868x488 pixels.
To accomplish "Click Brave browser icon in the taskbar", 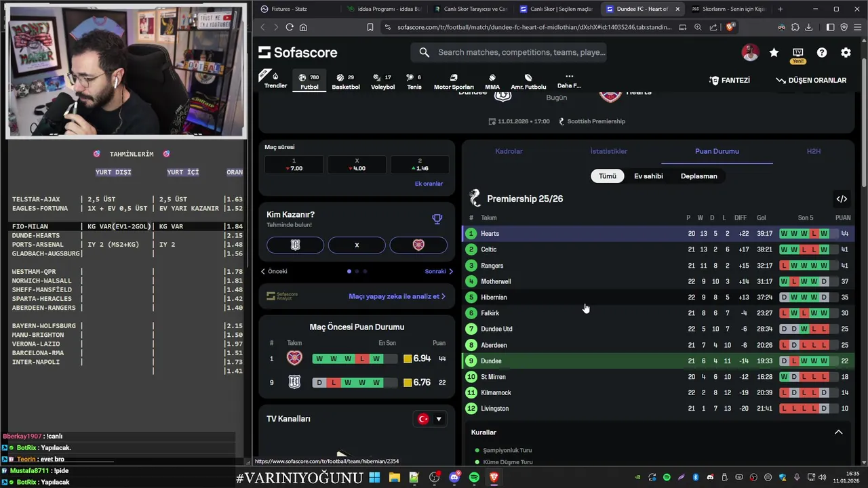I will coord(494,477).
